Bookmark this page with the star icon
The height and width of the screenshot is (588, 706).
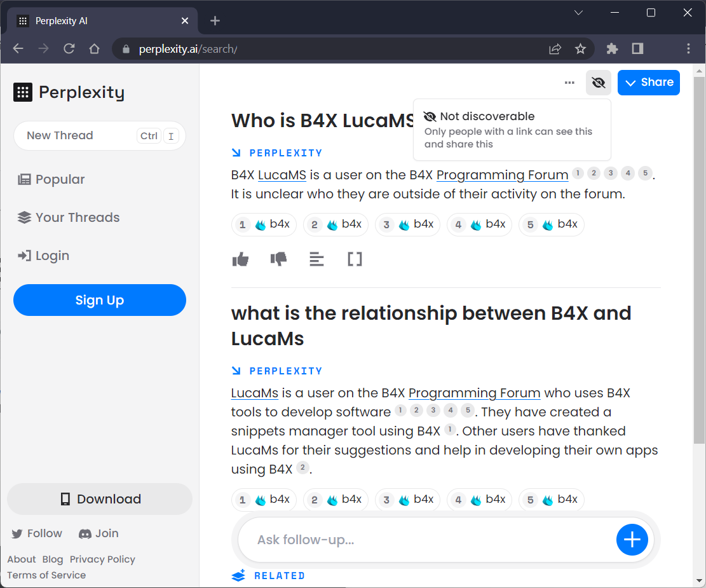[580, 49]
